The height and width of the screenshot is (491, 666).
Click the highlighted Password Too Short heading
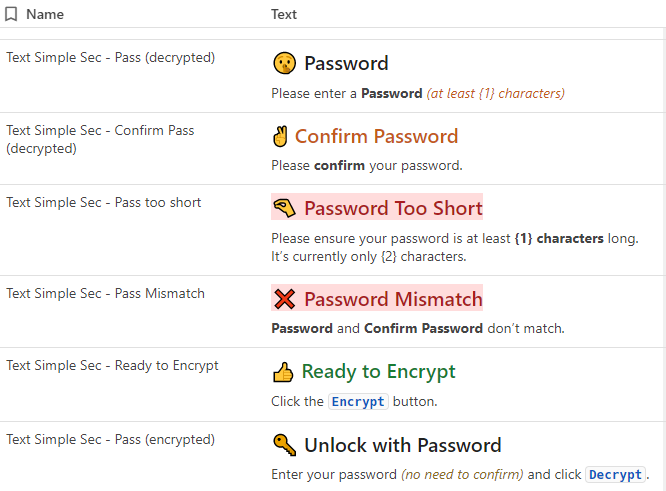[x=393, y=208]
